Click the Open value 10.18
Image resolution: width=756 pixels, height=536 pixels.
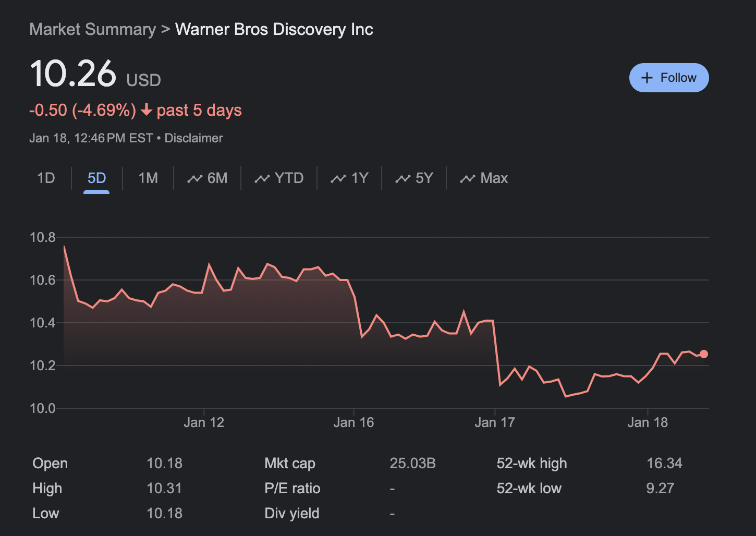(x=165, y=464)
